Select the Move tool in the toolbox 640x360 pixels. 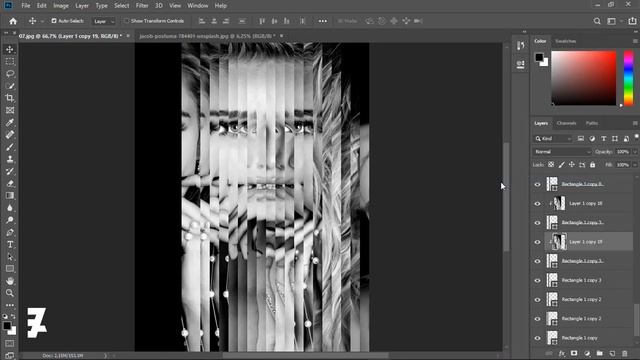pyautogui.click(x=10, y=49)
